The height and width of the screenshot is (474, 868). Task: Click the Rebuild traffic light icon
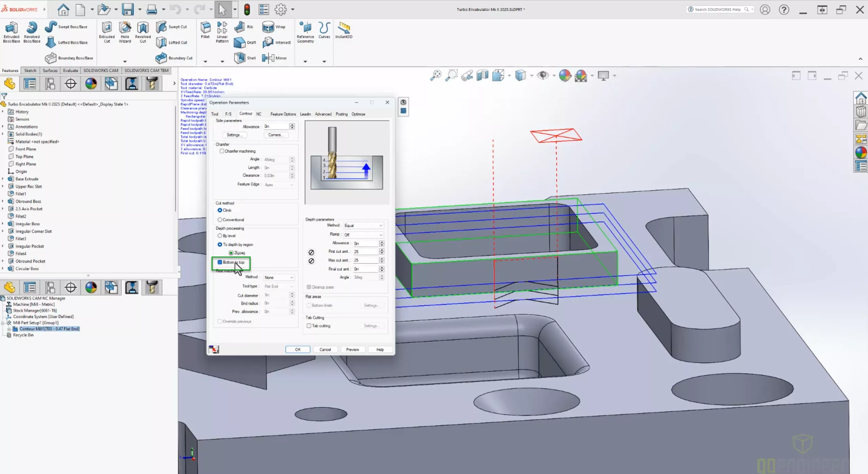tap(247, 10)
